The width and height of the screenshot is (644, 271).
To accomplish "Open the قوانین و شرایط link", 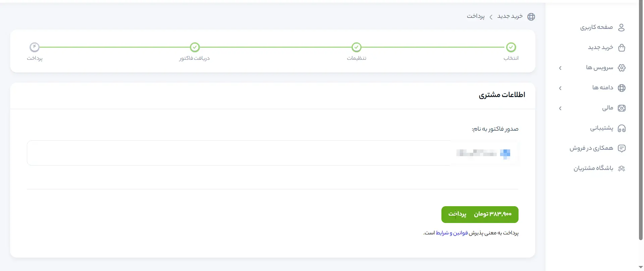I will [x=452, y=233].
